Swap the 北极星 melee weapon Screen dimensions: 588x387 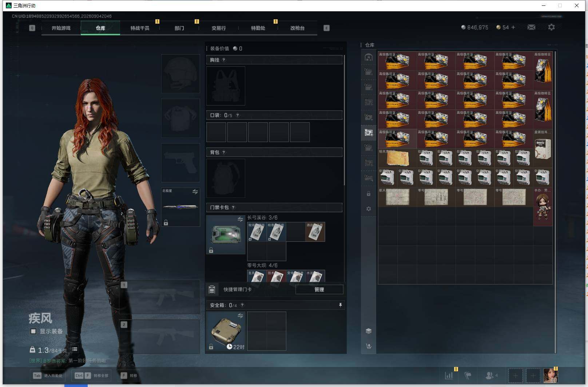195,191
